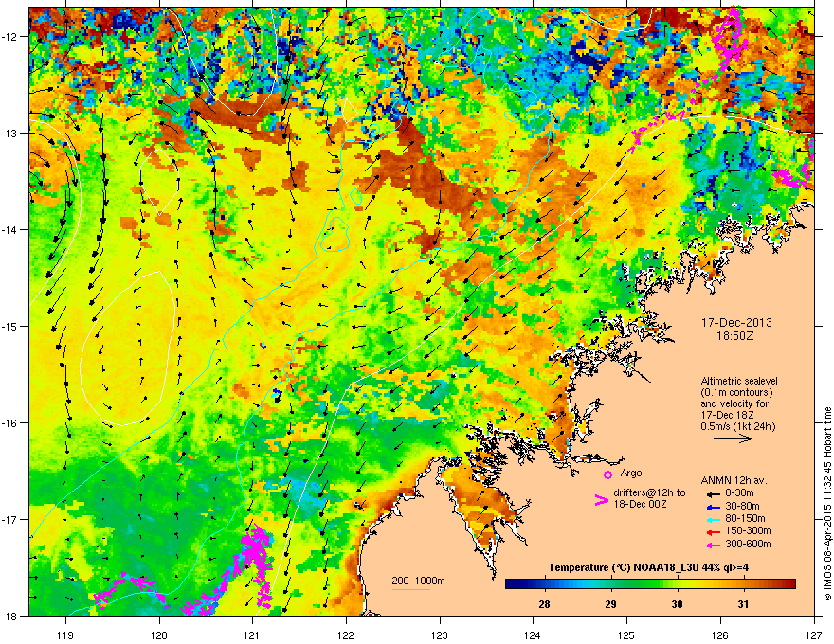834x644 pixels.
Task: Click the '-13' latitude axis label
Action: coord(10,133)
